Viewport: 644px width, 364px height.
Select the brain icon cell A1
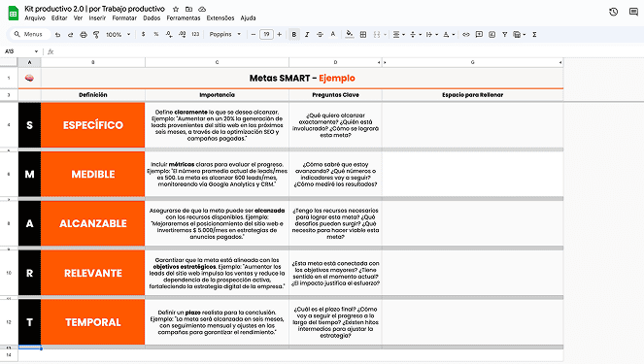pos(29,78)
